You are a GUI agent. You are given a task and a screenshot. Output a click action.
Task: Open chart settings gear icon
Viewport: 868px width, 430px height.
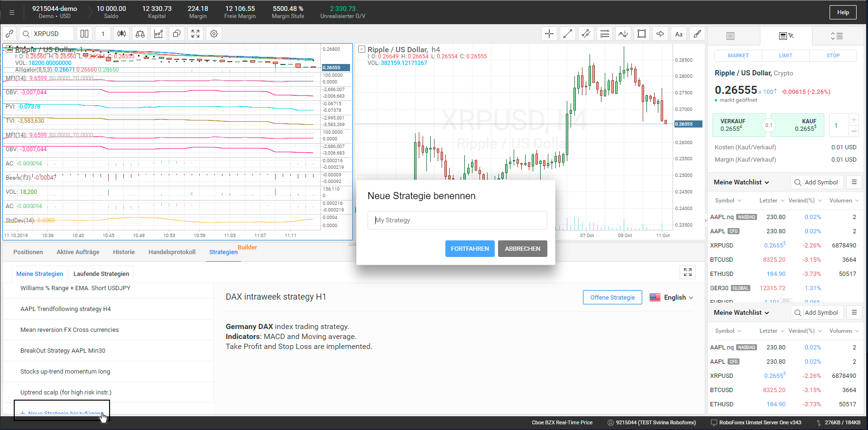[x=214, y=34]
